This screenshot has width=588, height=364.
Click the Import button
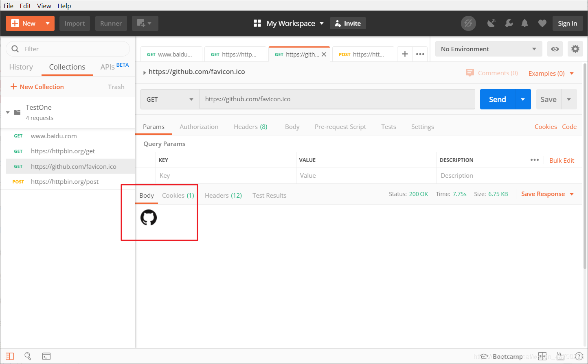click(x=75, y=24)
